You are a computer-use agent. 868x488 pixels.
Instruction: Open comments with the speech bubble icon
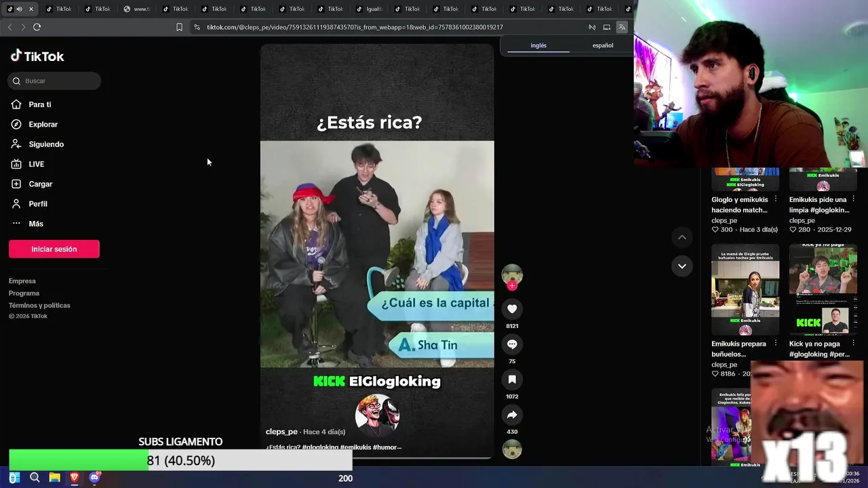tap(512, 344)
